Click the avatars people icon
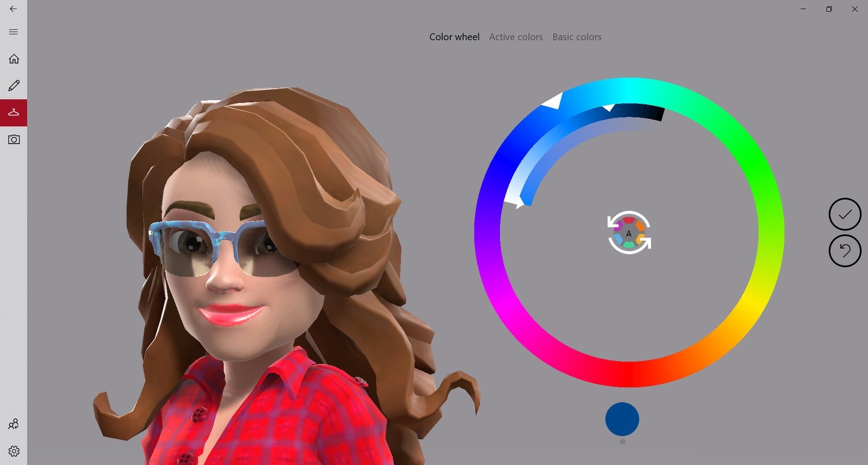 pyautogui.click(x=14, y=424)
